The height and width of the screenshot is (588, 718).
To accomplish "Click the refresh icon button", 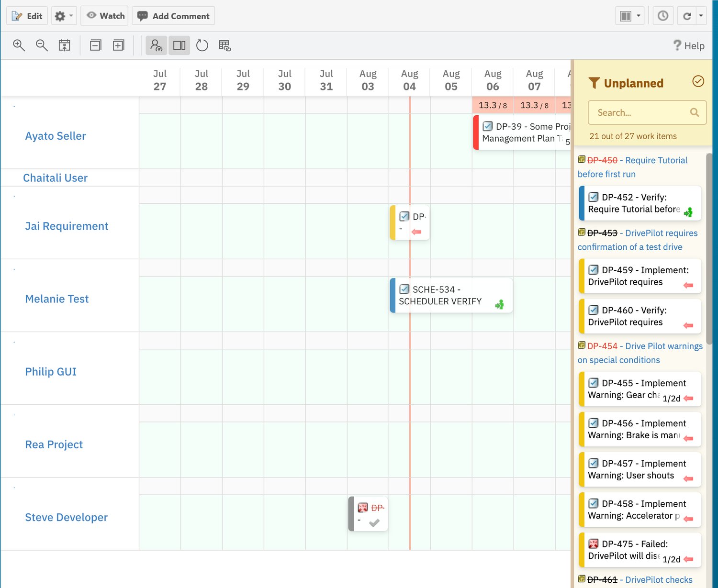I will pyautogui.click(x=687, y=16).
